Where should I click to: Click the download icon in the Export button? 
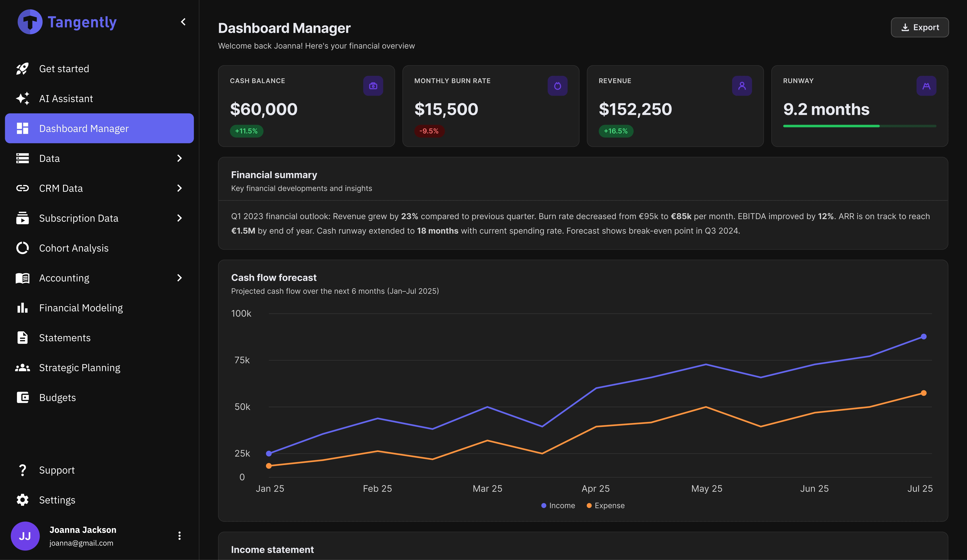tap(905, 27)
